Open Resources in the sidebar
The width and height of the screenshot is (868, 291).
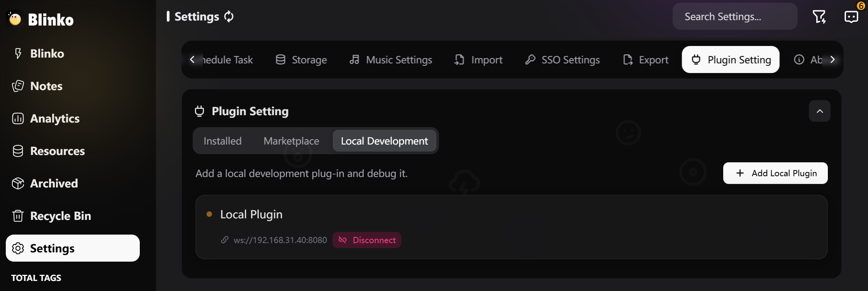73,151
